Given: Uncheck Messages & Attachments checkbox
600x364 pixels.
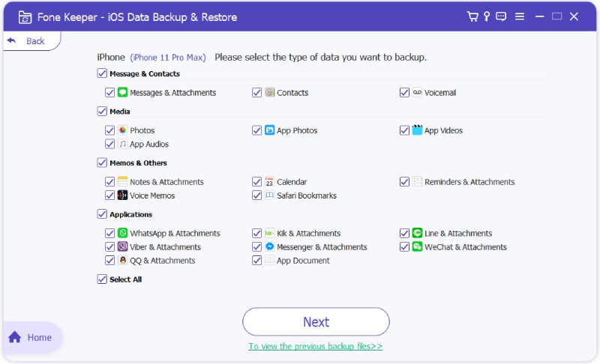Looking at the screenshot, I should pos(109,92).
